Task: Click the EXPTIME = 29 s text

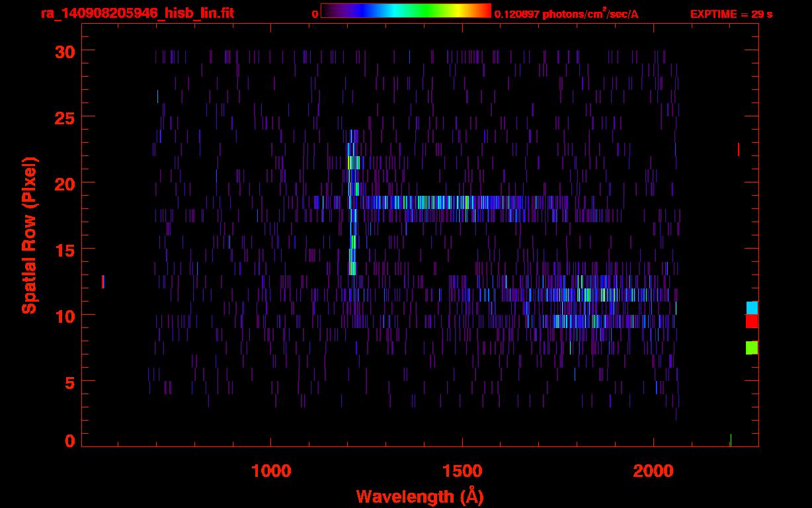Action: click(x=731, y=14)
